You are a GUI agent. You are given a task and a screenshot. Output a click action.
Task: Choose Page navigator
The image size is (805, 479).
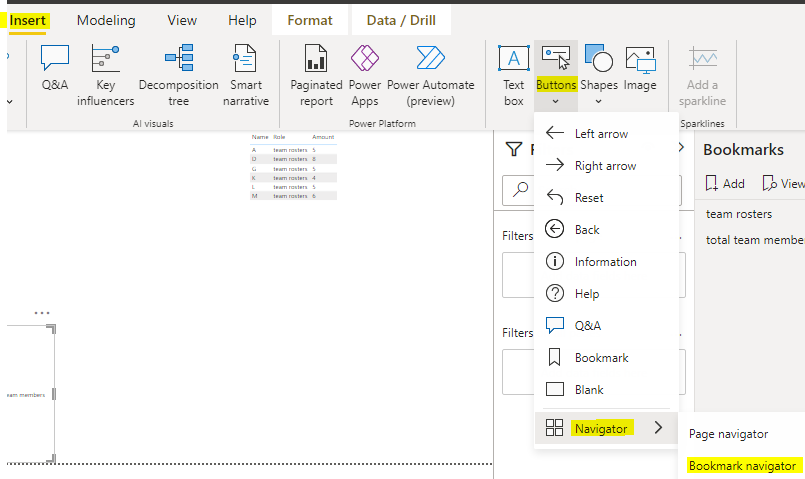[728, 434]
